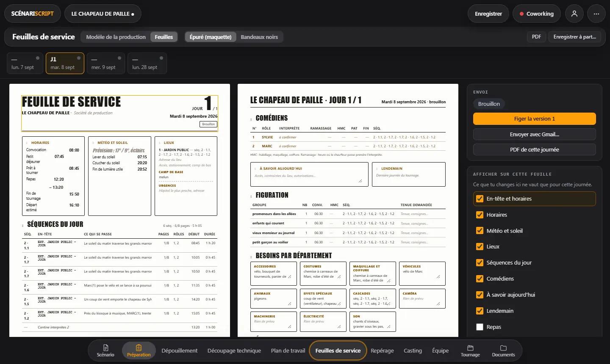Export with the PDF button
610x364 pixels.
point(536,37)
